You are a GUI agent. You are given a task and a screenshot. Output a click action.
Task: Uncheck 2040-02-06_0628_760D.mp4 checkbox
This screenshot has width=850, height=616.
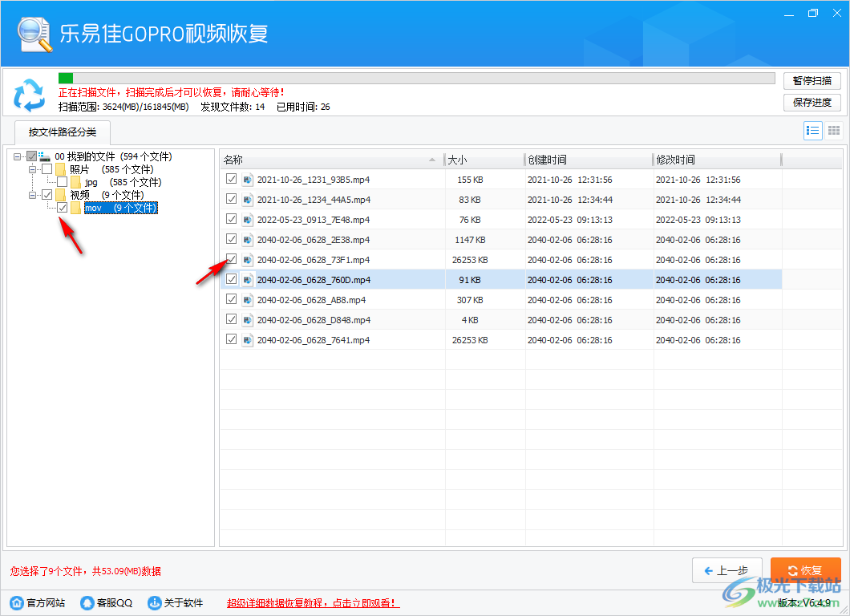[232, 278]
